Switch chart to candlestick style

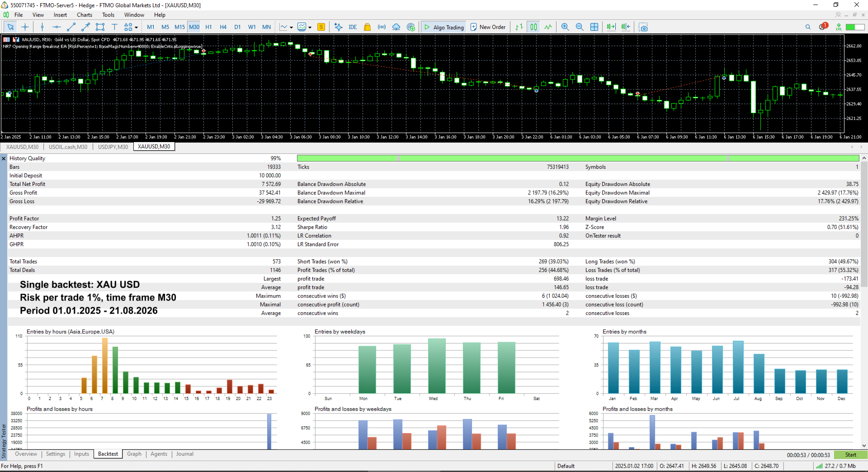533,27
